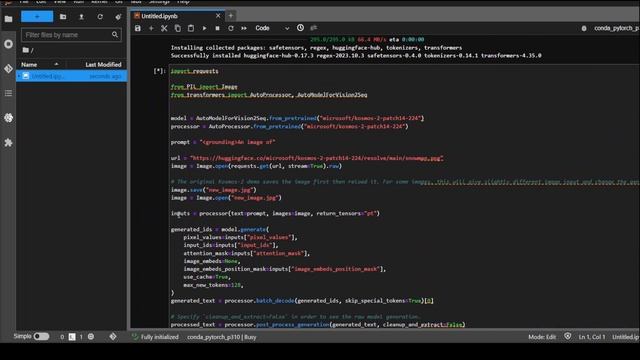This screenshot has width=640, height=360.
Task: Restart kernel and run all cells
Action: pos(244,28)
